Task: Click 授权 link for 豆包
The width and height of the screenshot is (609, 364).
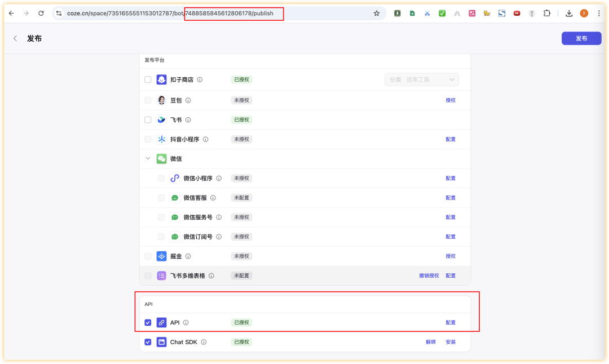Action: [x=451, y=100]
